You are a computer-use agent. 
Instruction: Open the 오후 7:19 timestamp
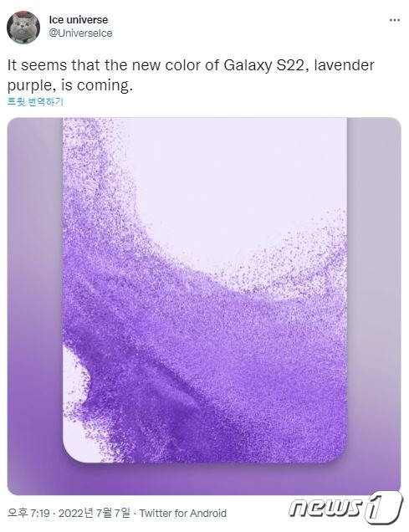pyautogui.click(x=28, y=513)
